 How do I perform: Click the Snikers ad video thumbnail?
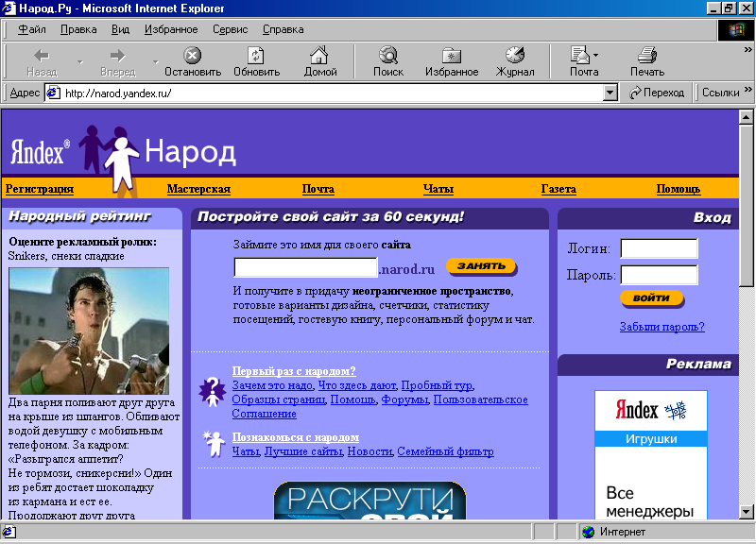coord(89,331)
